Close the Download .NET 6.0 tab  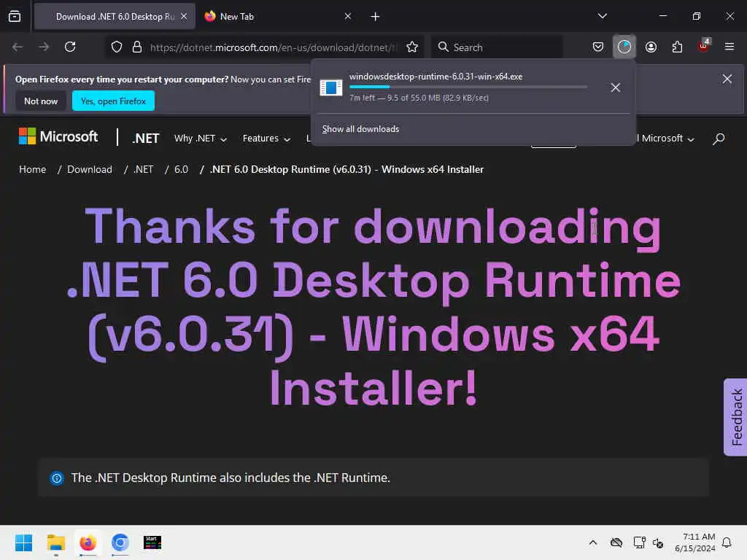click(184, 16)
